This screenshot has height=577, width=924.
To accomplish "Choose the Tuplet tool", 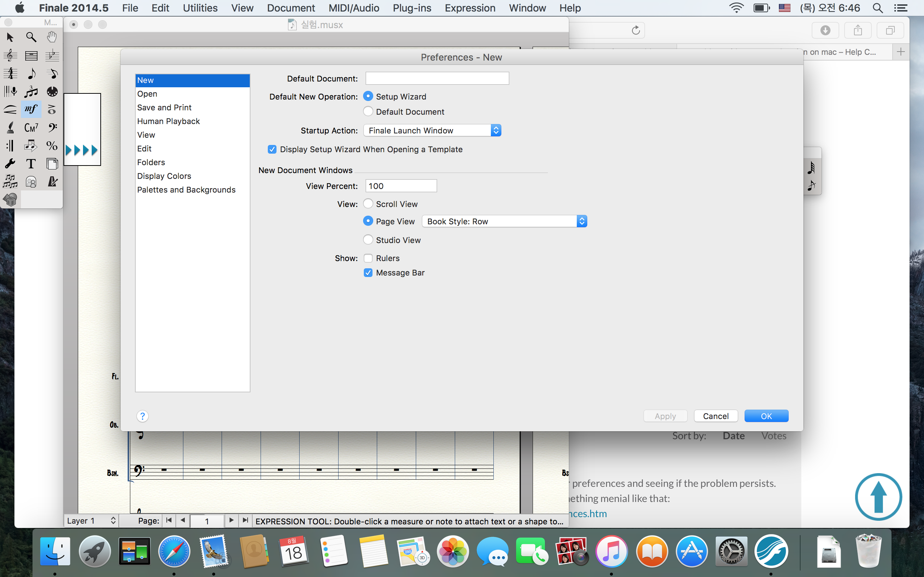I will pos(31,92).
